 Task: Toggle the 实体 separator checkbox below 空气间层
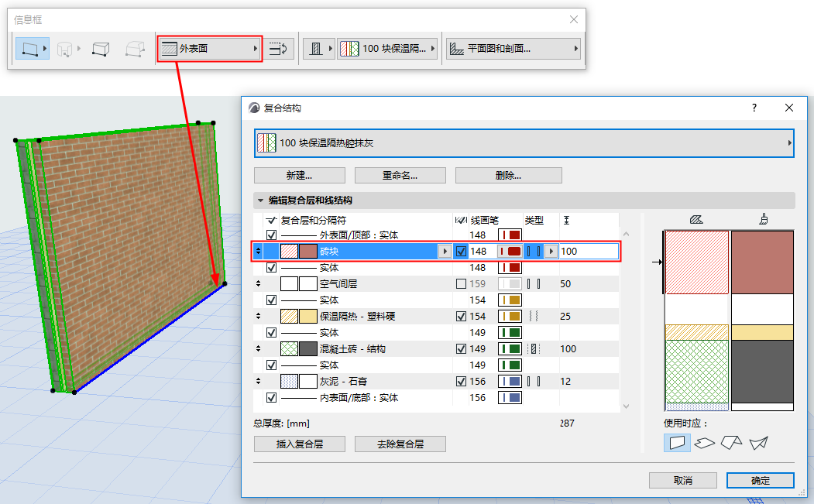(x=271, y=300)
